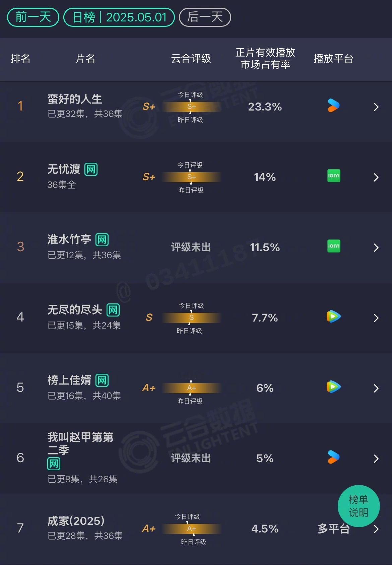Tap Tencent Video icon for 无尽的尽头
Viewport: 392px width, 565px height.
[x=334, y=316]
